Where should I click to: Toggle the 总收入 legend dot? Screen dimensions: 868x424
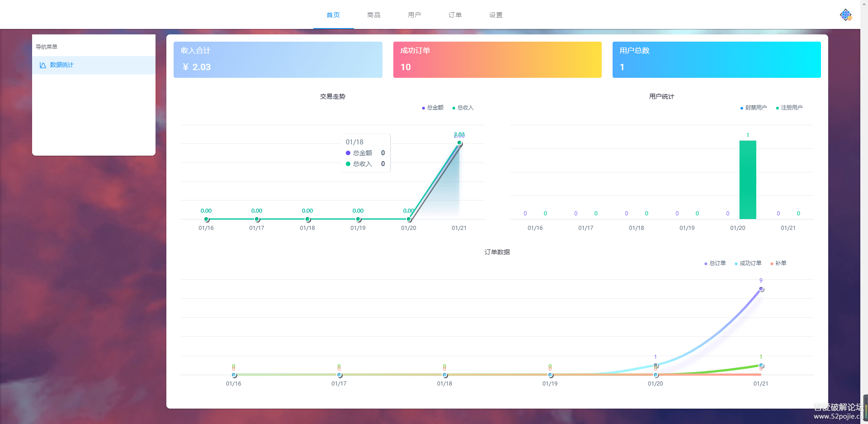coord(454,108)
